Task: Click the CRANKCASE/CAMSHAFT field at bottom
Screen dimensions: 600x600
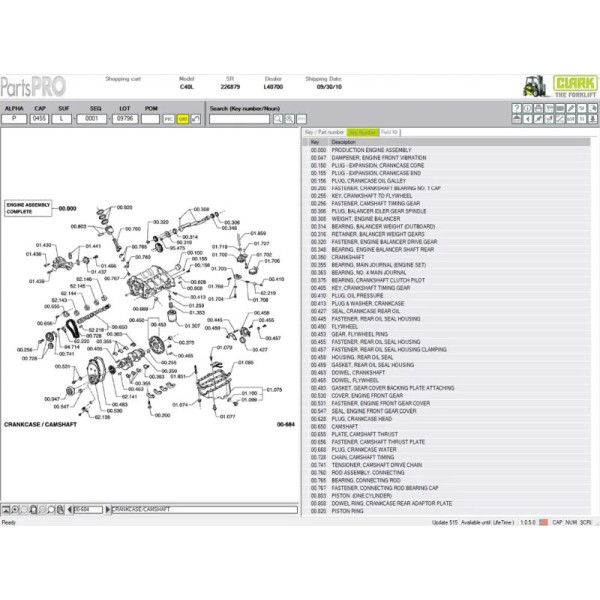Action: (x=200, y=508)
